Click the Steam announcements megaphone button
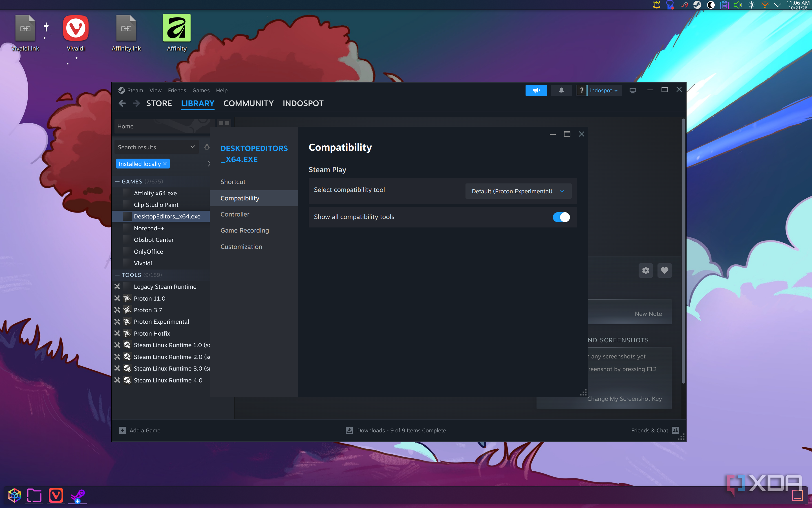 536,90
